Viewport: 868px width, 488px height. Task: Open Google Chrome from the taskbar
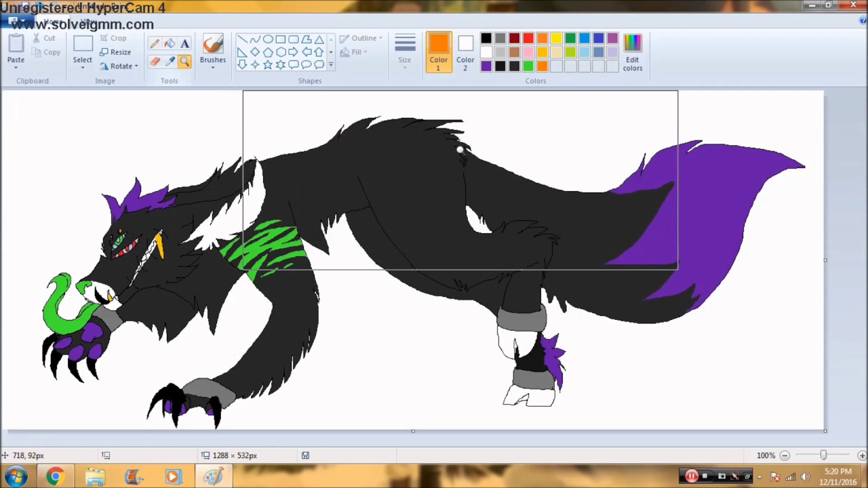pos(55,476)
